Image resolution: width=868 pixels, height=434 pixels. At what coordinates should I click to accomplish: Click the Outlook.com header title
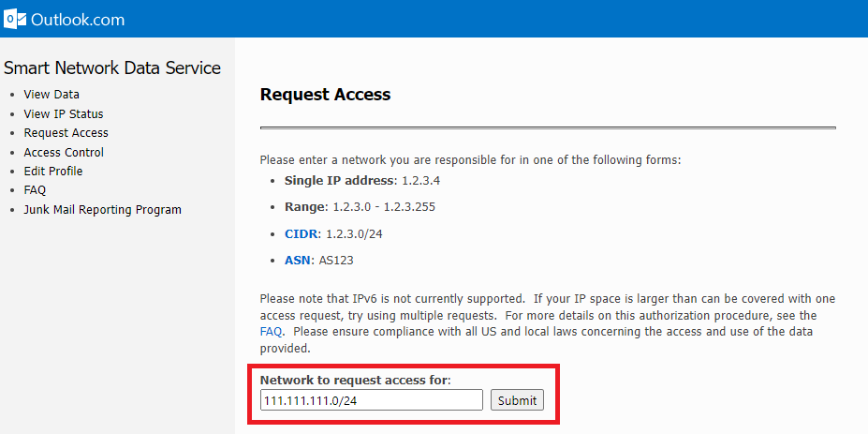[x=78, y=20]
